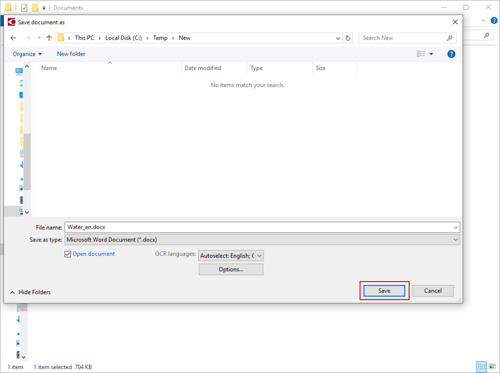Viewport: 500px width, 373px height.
Task: Select This PC icon in navigation pane
Action: click(19, 71)
